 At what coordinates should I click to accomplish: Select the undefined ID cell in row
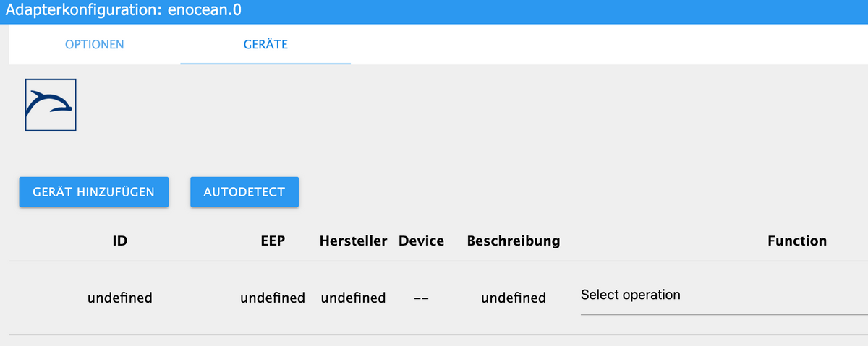pos(120,298)
